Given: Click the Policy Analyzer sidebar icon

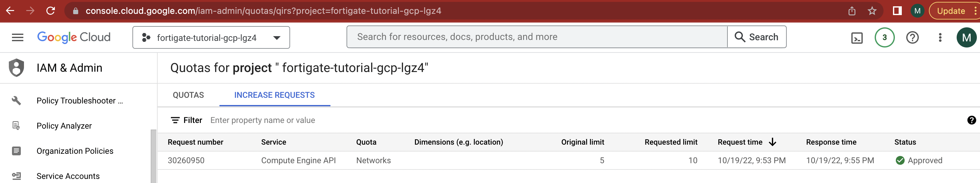Looking at the screenshot, I should coord(16,126).
